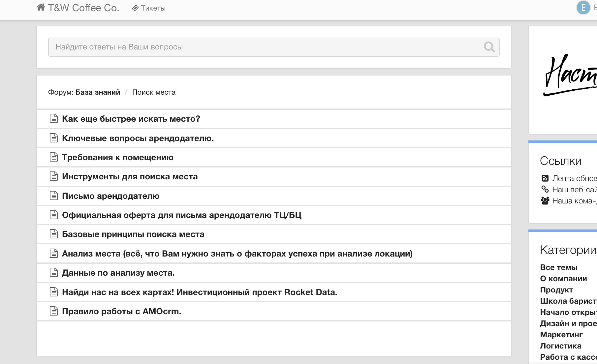
Task: Click document icon for Как еще быстрее искать место?
Action: 53,118
